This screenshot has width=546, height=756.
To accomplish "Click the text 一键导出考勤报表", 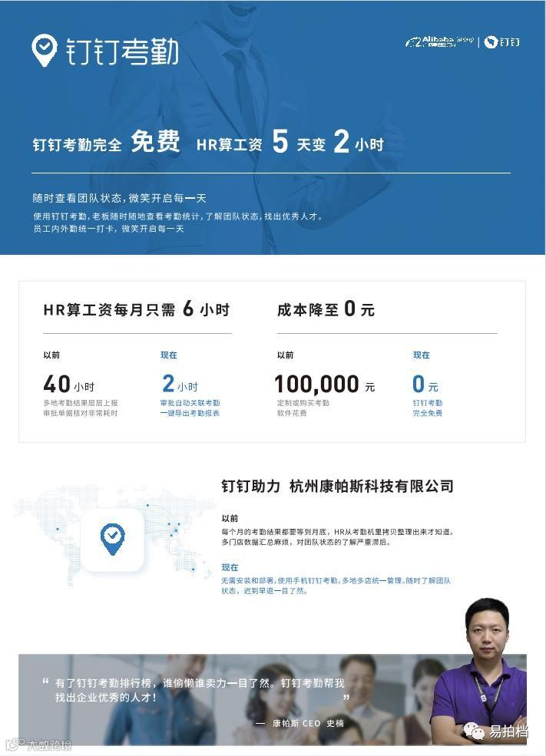I will pyautogui.click(x=190, y=413).
